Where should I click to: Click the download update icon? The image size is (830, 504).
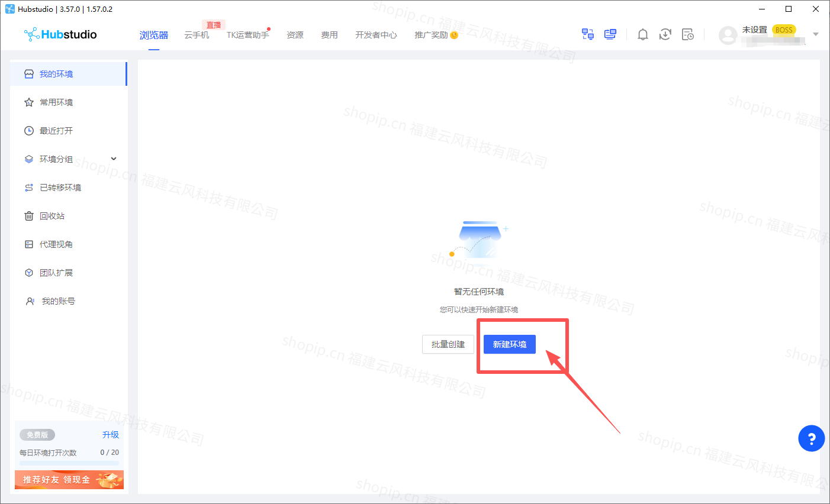tap(665, 34)
